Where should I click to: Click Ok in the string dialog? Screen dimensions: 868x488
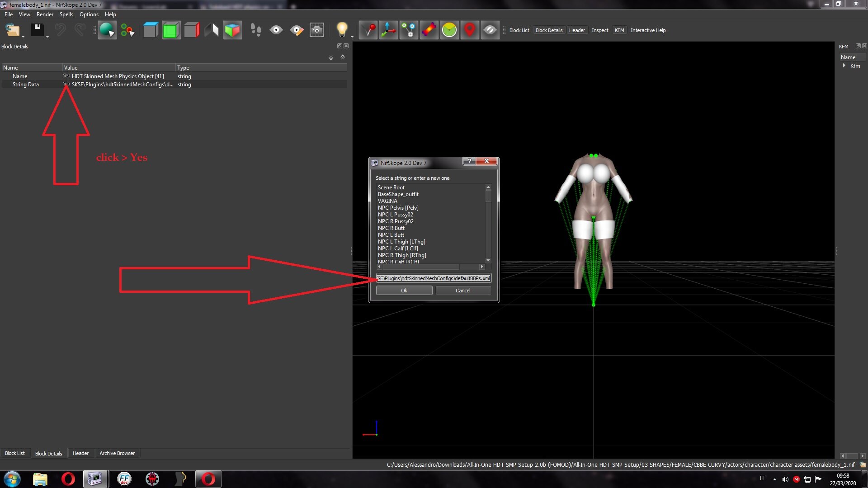coord(404,291)
